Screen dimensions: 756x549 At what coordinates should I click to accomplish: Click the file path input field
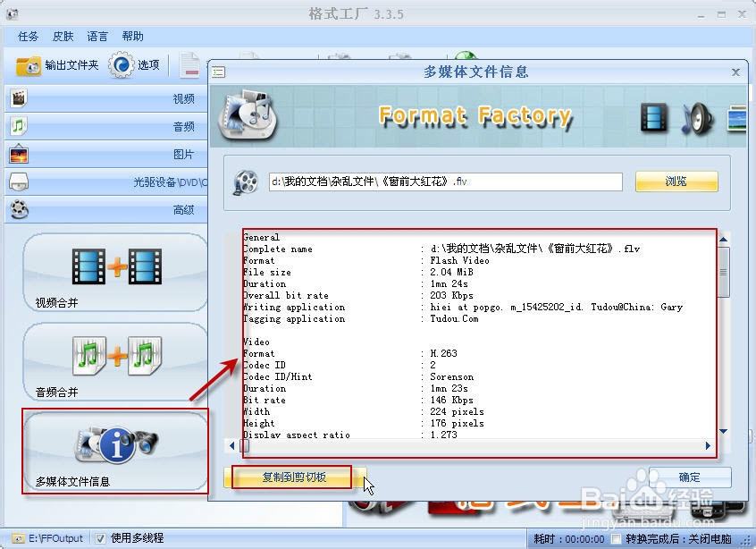click(x=446, y=182)
